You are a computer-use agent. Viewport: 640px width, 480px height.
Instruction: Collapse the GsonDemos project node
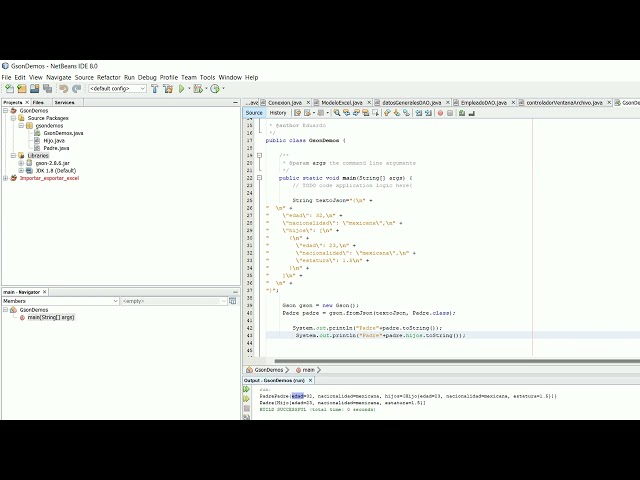click(x=5, y=111)
